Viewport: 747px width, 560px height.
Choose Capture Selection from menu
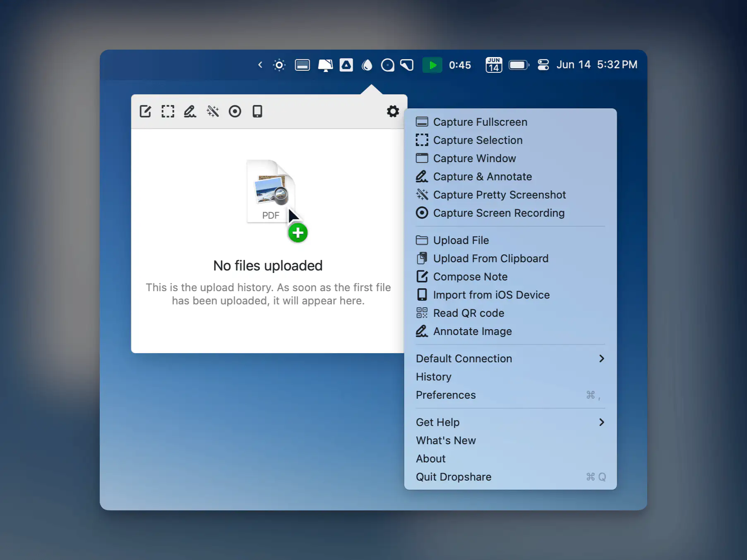(510, 140)
